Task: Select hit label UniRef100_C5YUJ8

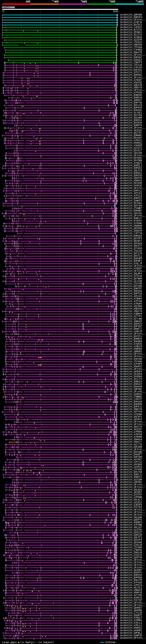Action: click(131, 65)
